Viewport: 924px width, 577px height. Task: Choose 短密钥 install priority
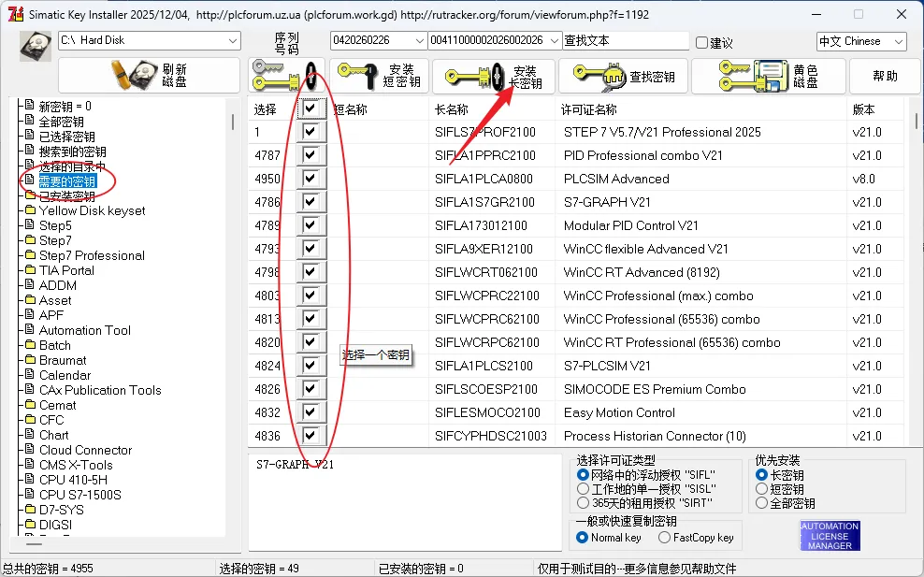[761, 488]
